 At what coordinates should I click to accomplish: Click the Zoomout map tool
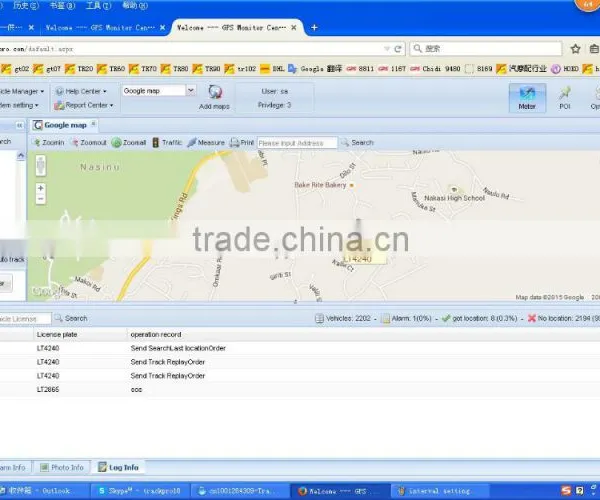pos(89,143)
